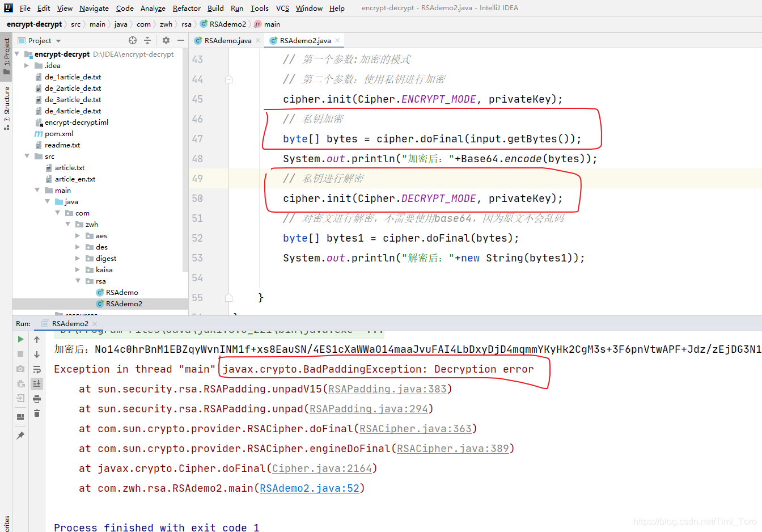Open RSAPadding.java:383 stack trace link
Image resolution: width=762 pixels, height=532 pixels.
(x=388, y=389)
